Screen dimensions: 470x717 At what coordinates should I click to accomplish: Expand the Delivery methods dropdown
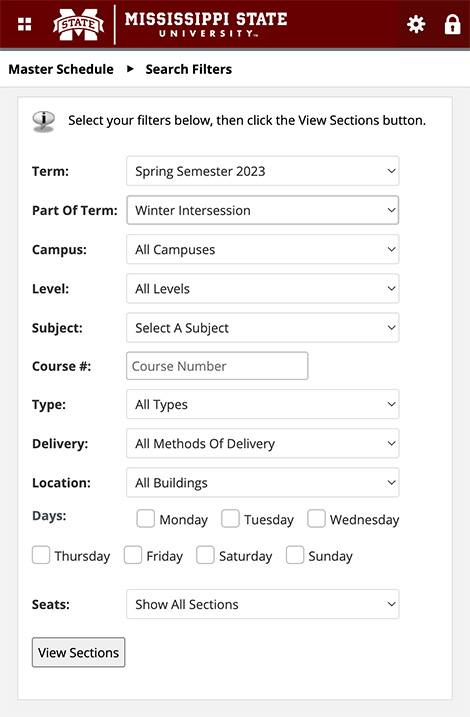262,444
